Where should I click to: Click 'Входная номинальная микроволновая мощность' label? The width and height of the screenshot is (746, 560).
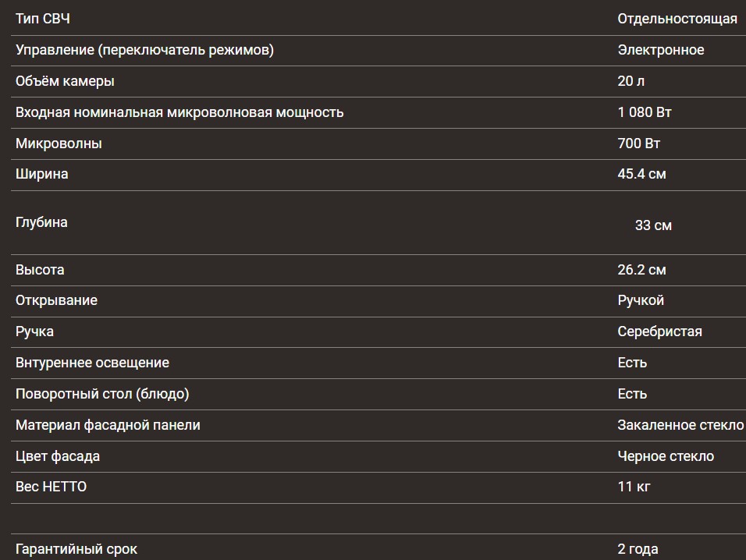pos(179,112)
